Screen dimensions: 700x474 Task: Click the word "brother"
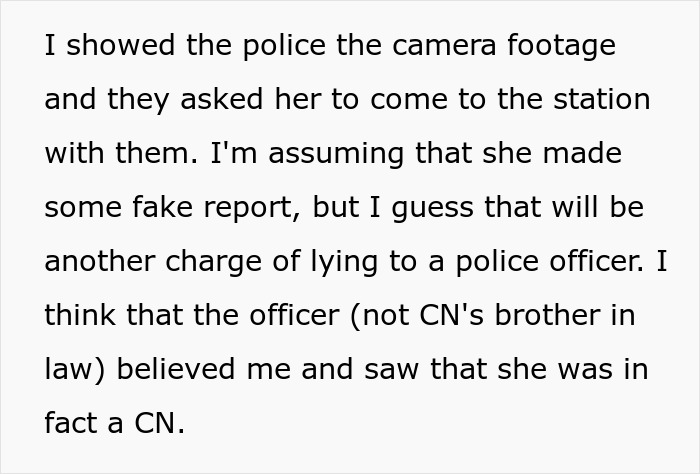(547, 315)
